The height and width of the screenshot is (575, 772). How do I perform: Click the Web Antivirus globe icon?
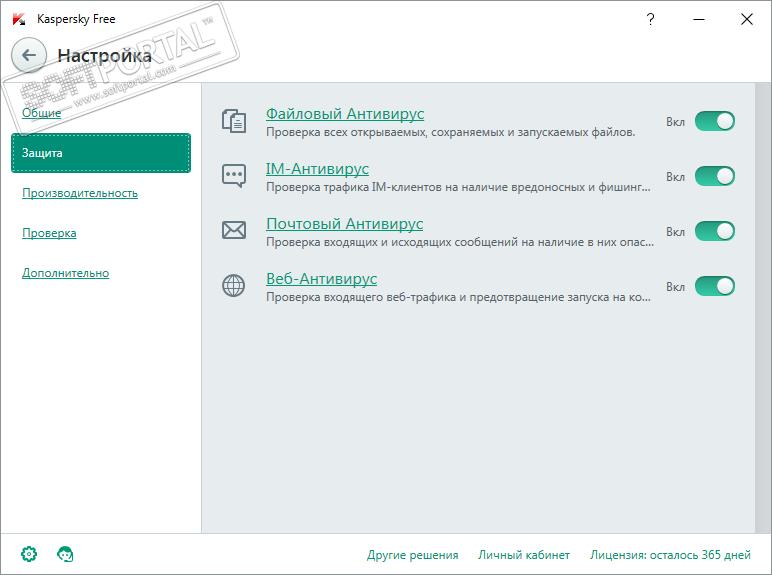[x=233, y=285]
